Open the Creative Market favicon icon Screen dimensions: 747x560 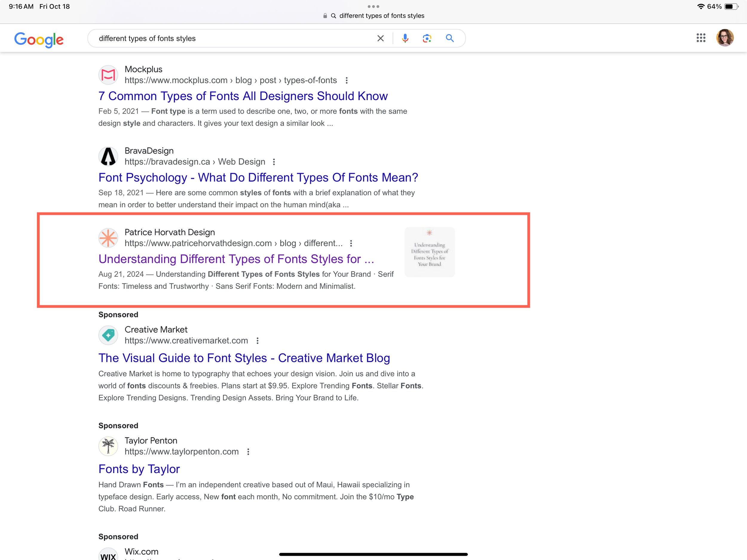click(108, 335)
